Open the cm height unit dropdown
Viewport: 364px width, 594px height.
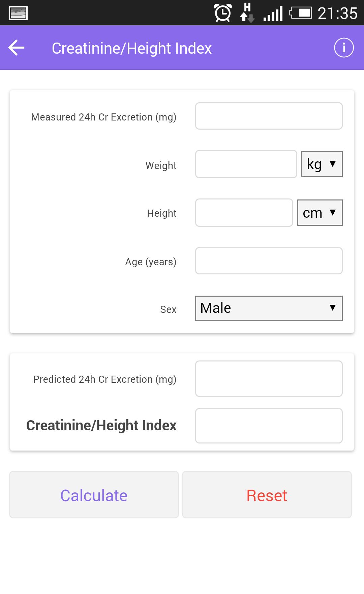(x=320, y=213)
